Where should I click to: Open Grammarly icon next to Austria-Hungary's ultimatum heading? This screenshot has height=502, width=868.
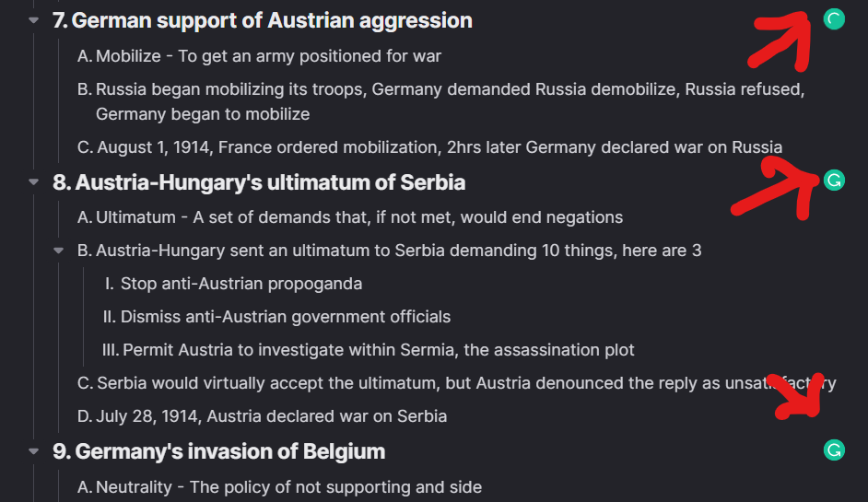834,181
